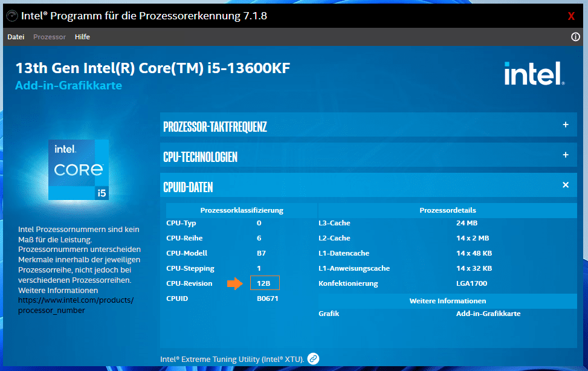Click the CPU-Reihe value 6

tap(259, 238)
